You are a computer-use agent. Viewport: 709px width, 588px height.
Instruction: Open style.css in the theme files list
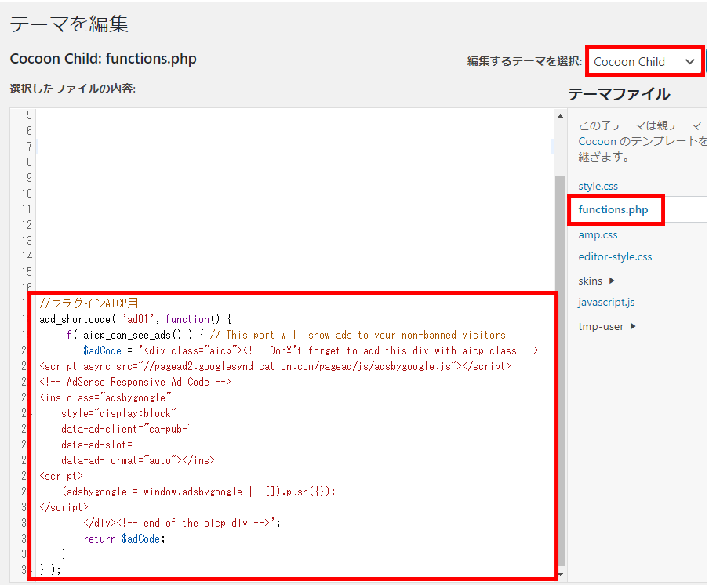tap(598, 187)
